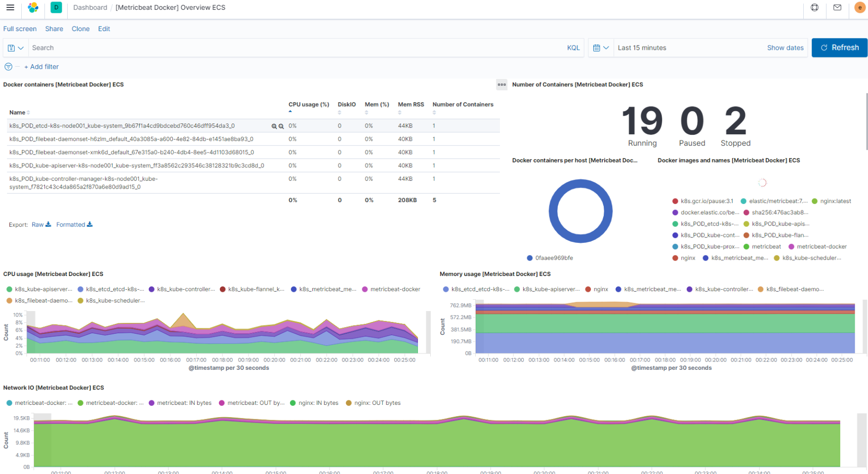Toggle nginx in Memory usage legend
This screenshot has height=474, width=868.
tap(596, 289)
